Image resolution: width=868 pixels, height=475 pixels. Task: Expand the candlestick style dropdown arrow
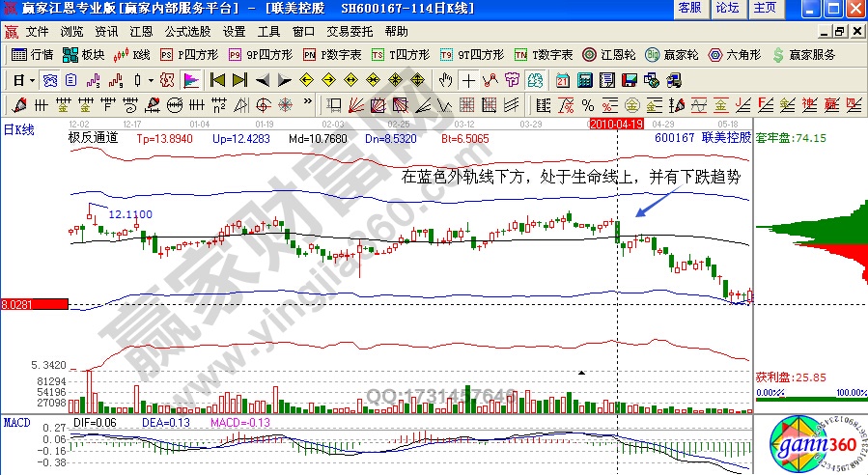[x=151, y=81]
